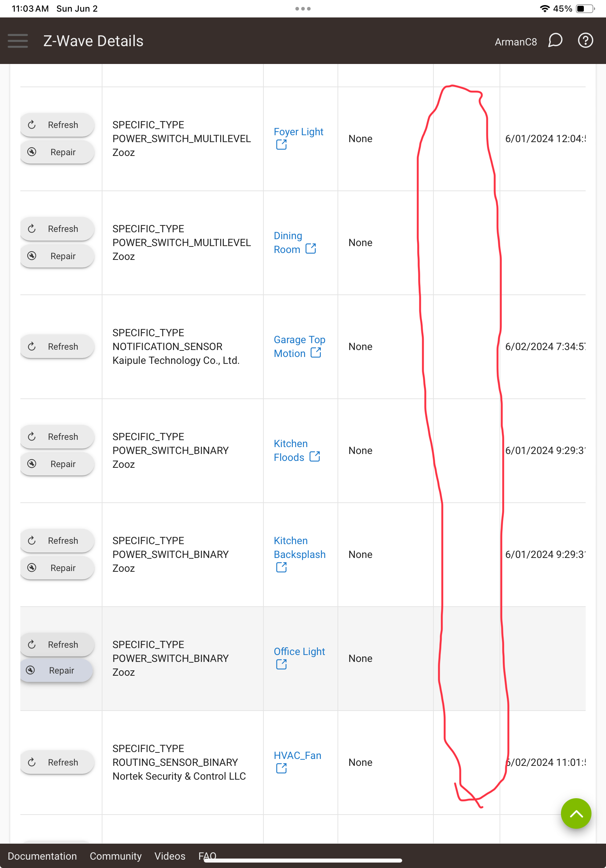This screenshot has width=606, height=868.
Task: Repair the Dining Room device
Action: point(57,256)
